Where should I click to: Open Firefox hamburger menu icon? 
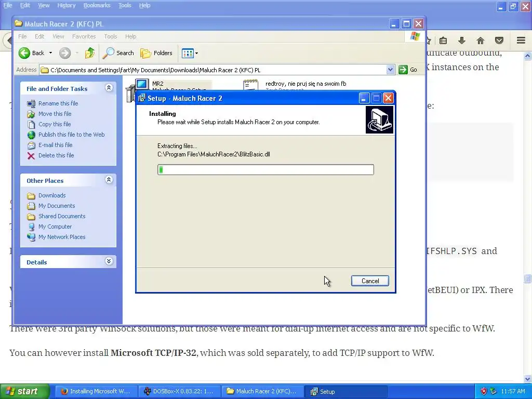coord(521,41)
